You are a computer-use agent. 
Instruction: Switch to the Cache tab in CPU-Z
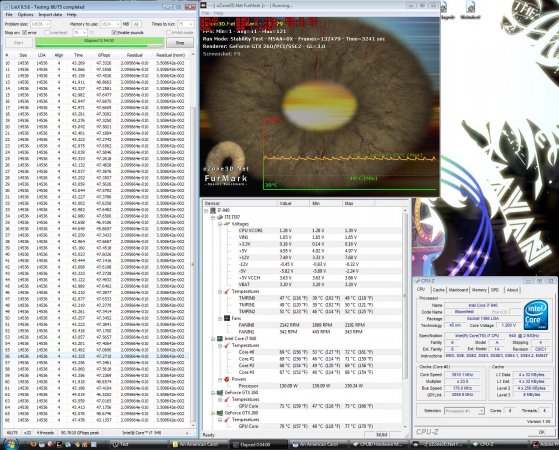pyautogui.click(x=439, y=290)
